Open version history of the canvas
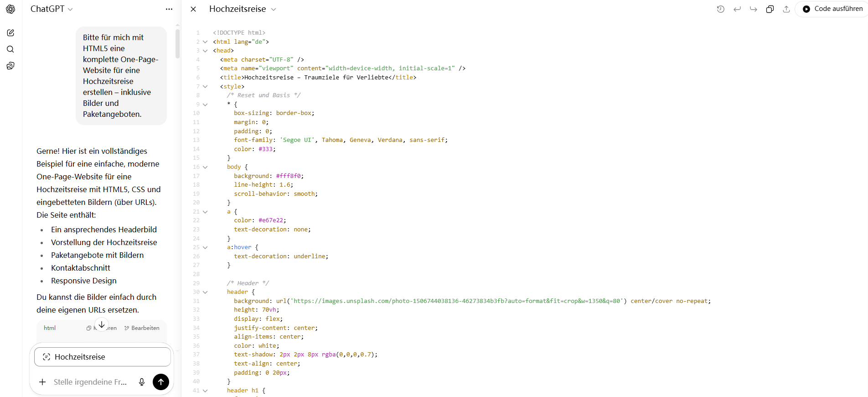 [720, 9]
